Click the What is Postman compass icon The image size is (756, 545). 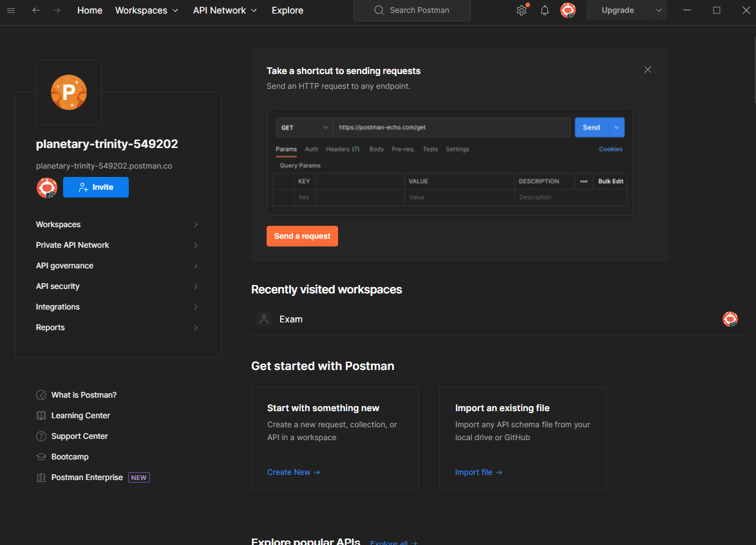click(x=41, y=395)
